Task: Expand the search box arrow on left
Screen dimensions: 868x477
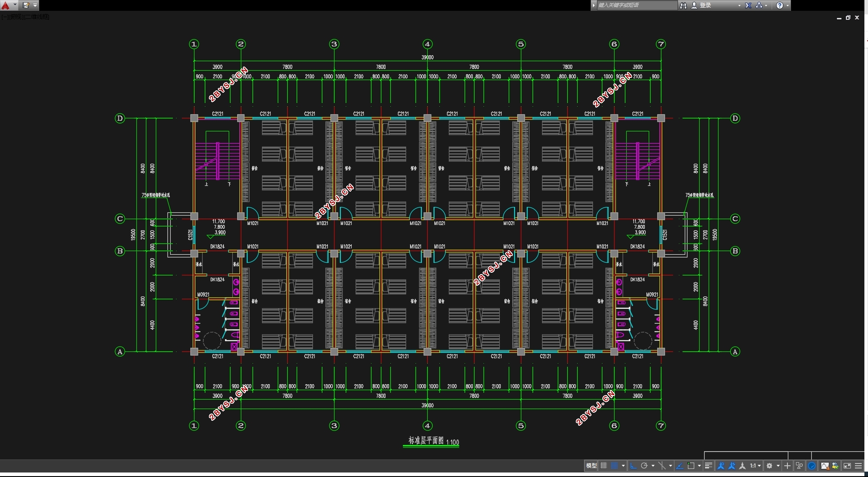Action: coord(594,5)
